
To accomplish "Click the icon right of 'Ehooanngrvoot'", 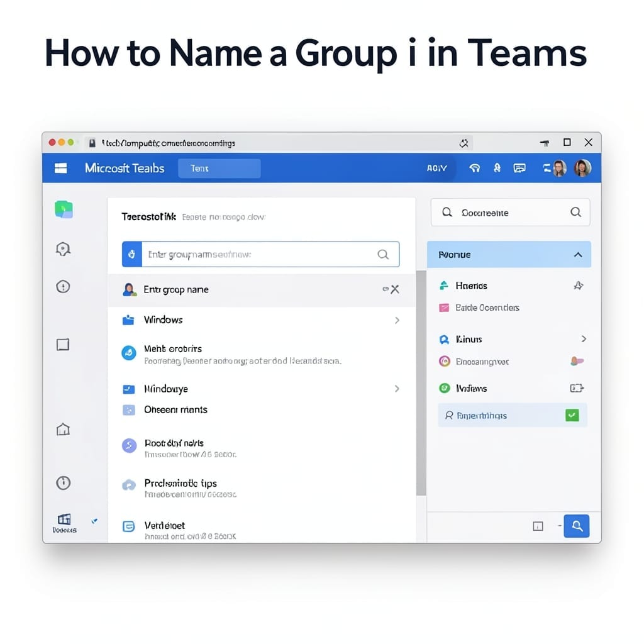I will tap(577, 361).
